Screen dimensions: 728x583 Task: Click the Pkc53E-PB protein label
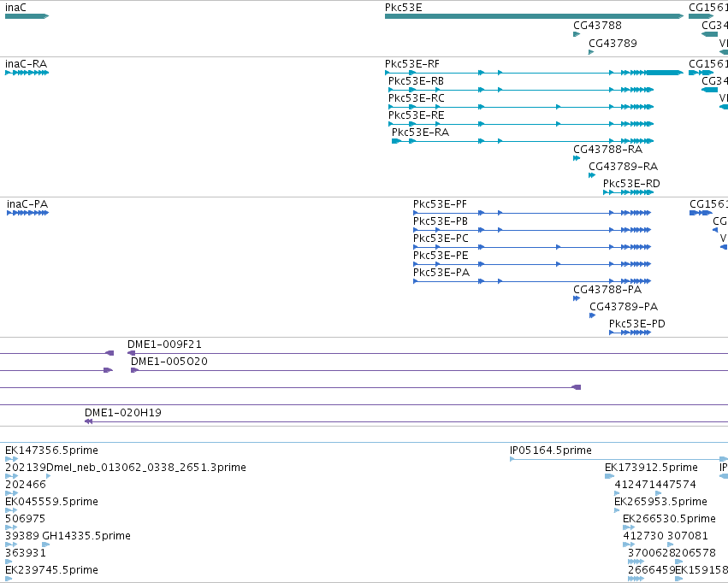pyautogui.click(x=441, y=221)
